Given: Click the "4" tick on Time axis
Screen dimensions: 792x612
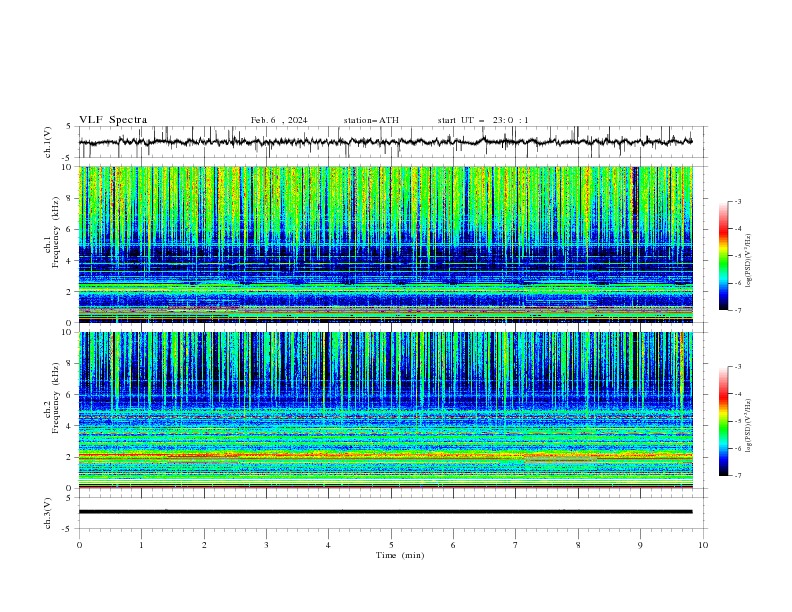Looking at the screenshot, I should [x=328, y=545].
